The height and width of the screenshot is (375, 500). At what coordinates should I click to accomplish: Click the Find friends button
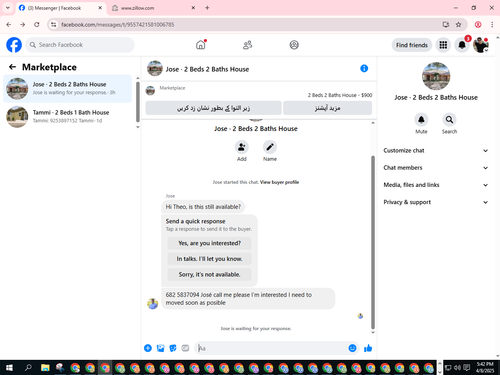412,45
